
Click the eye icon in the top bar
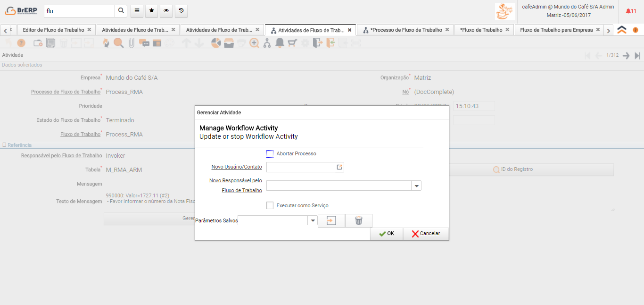tap(166, 11)
